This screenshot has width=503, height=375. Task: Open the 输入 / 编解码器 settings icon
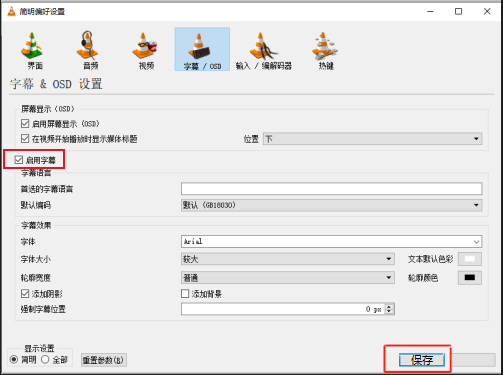263,50
